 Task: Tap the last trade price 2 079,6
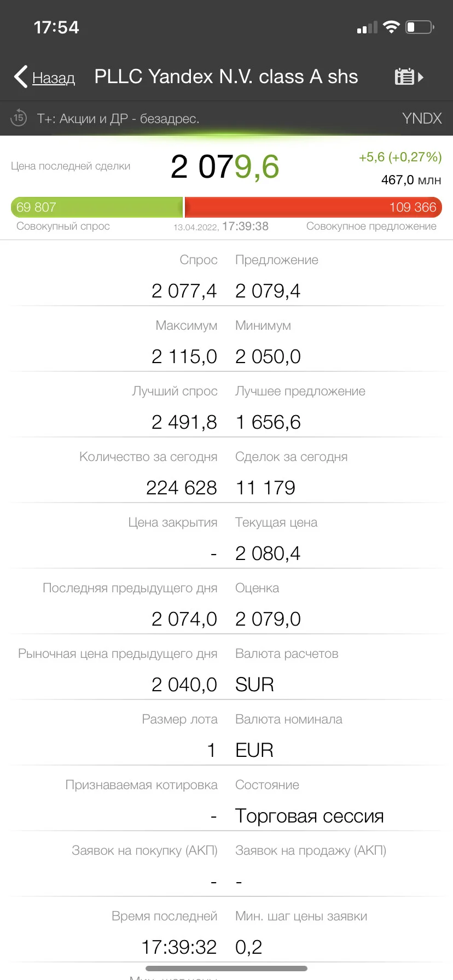click(225, 167)
